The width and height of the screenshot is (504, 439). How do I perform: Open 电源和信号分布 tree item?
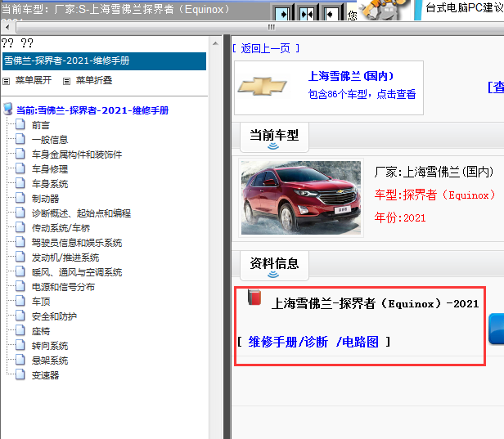[63, 287]
